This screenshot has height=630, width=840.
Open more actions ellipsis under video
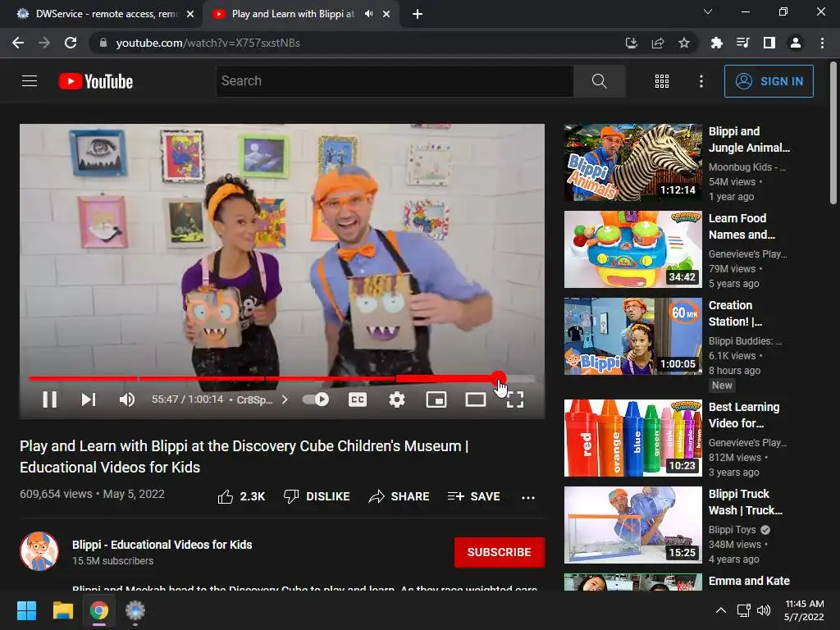click(x=528, y=497)
